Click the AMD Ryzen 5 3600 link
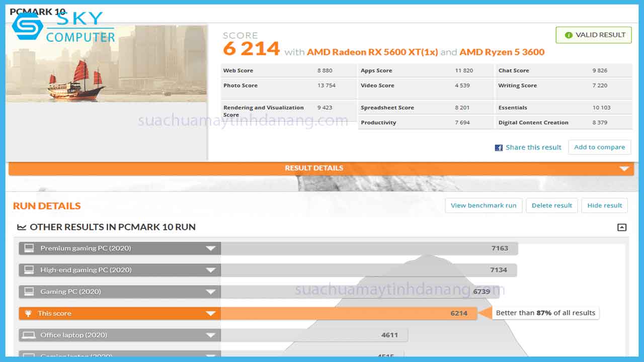Image resolution: width=644 pixels, height=362 pixels. pyautogui.click(x=502, y=52)
